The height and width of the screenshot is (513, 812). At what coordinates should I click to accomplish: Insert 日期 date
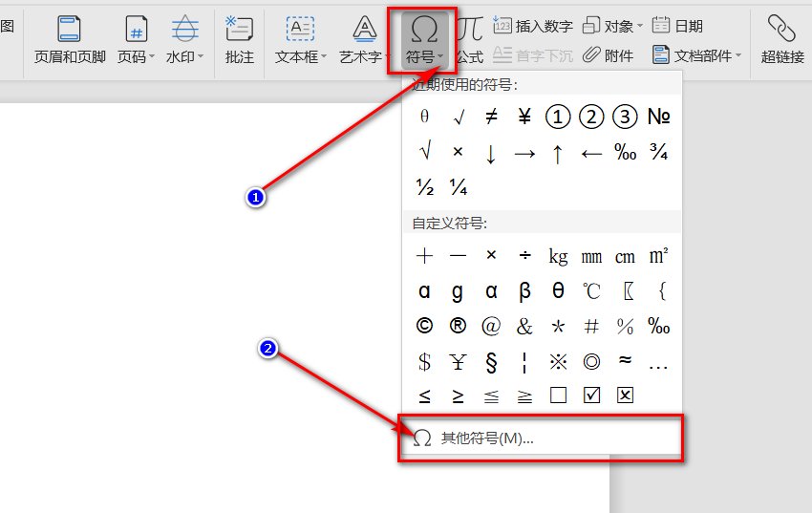pos(677,26)
